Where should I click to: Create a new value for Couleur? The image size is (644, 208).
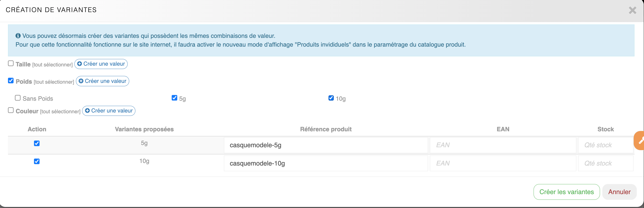click(x=109, y=111)
